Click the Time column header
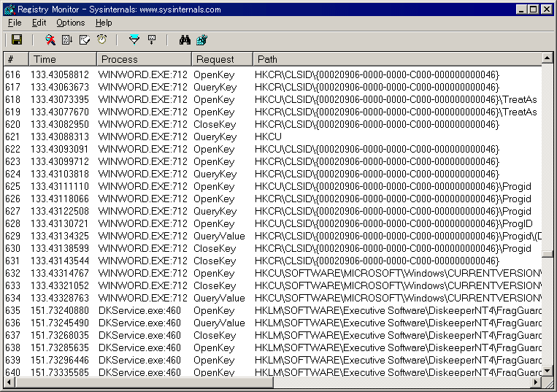The width and height of the screenshot is (557, 392). click(x=63, y=59)
